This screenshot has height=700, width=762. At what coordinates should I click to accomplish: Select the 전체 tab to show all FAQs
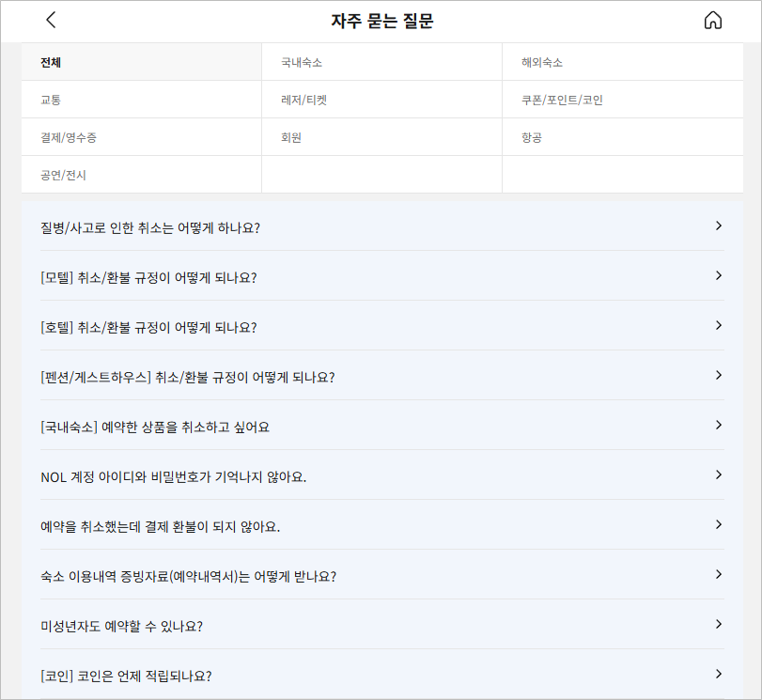coord(141,61)
